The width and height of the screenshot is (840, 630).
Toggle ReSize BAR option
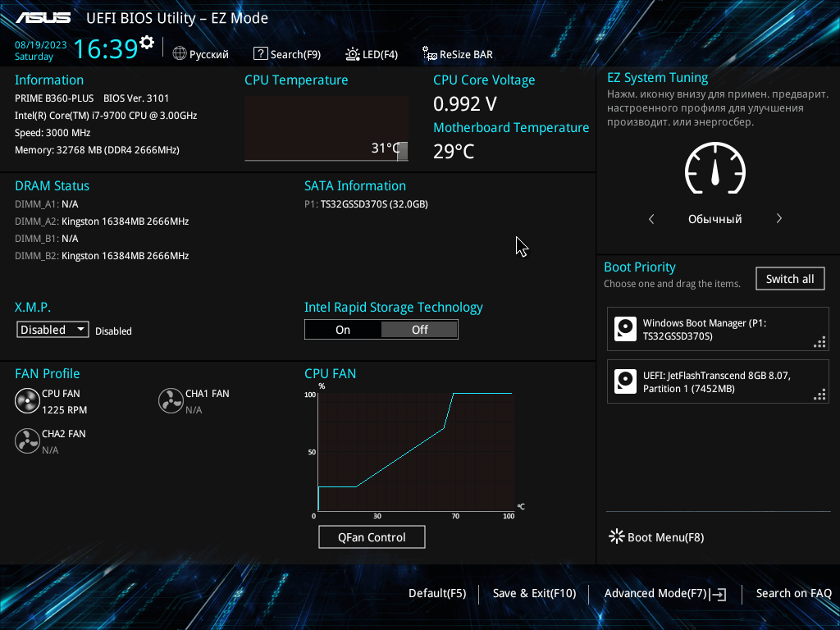pyautogui.click(x=466, y=55)
